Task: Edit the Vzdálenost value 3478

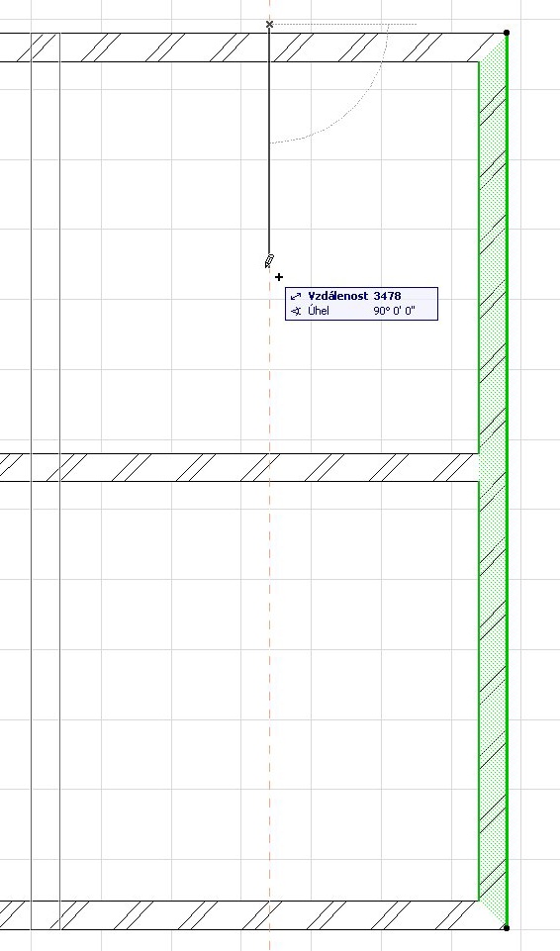Action: coord(387,296)
